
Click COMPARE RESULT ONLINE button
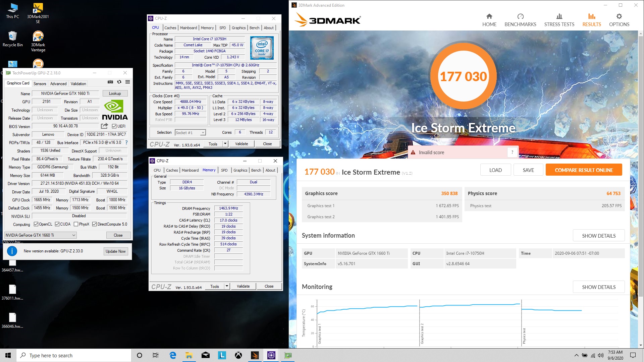click(584, 170)
